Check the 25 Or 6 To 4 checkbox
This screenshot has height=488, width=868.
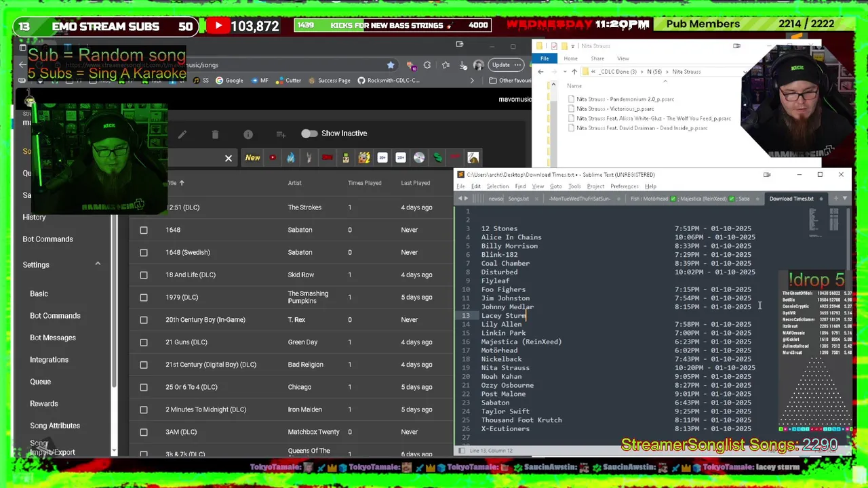[x=144, y=387]
